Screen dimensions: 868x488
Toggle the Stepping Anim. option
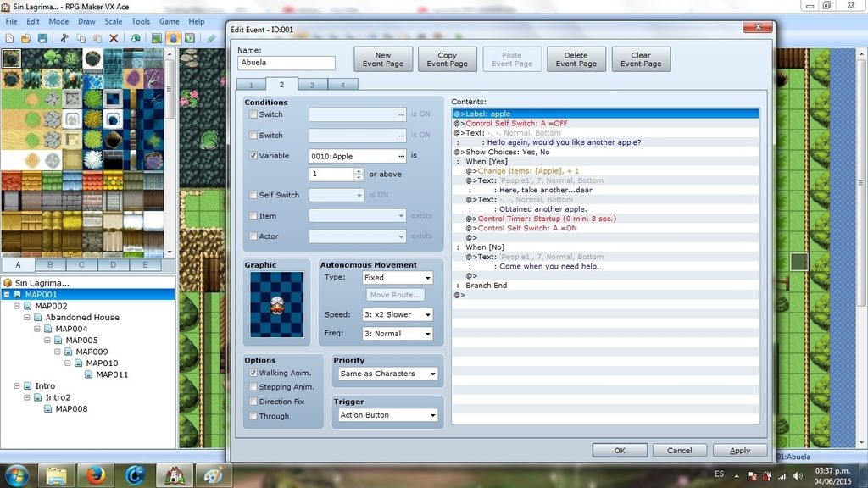click(x=253, y=387)
